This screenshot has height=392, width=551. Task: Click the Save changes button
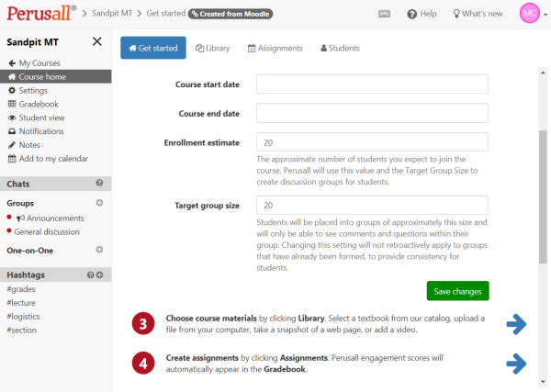click(x=457, y=291)
